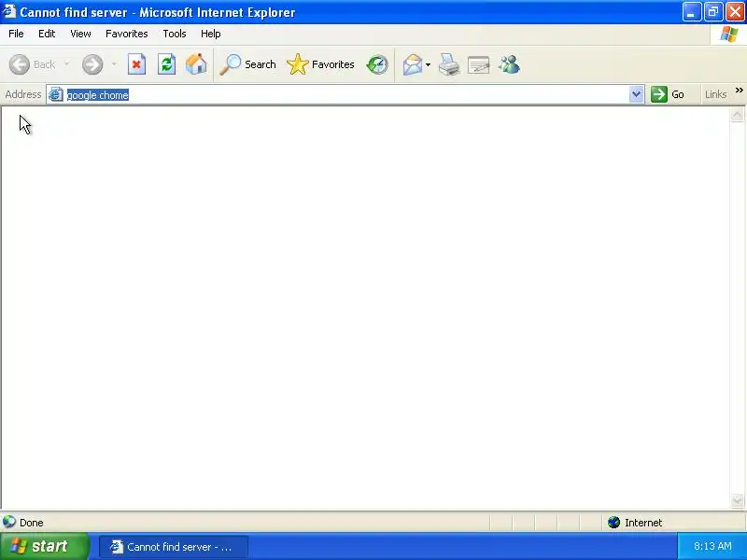Click the address bar text field

tap(345, 94)
